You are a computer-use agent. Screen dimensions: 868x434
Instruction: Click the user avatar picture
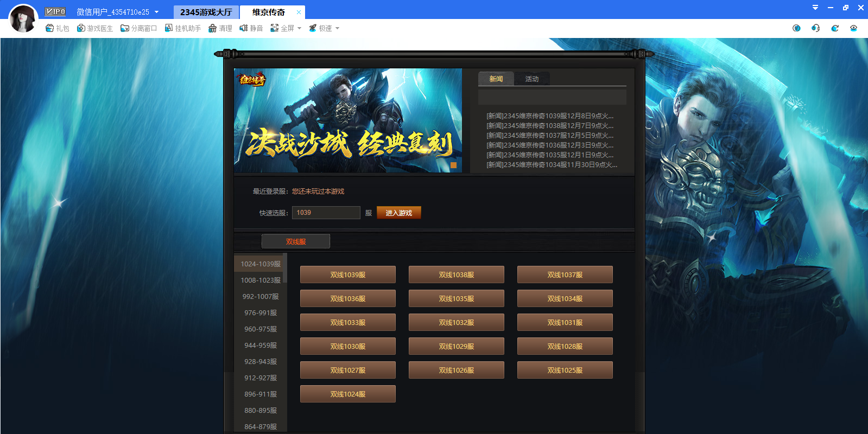pos(23,18)
